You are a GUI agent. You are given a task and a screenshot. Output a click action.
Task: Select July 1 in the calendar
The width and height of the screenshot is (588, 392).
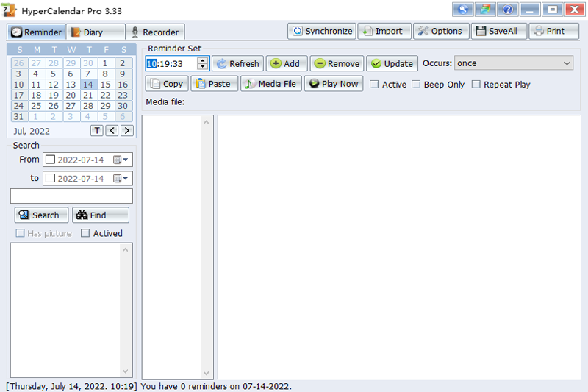105,63
